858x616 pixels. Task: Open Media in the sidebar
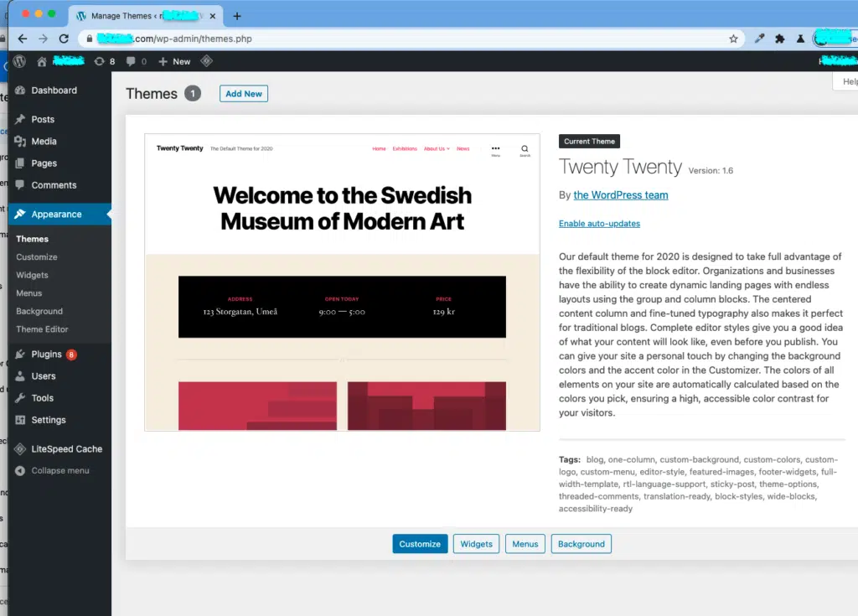(x=59, y=142)
